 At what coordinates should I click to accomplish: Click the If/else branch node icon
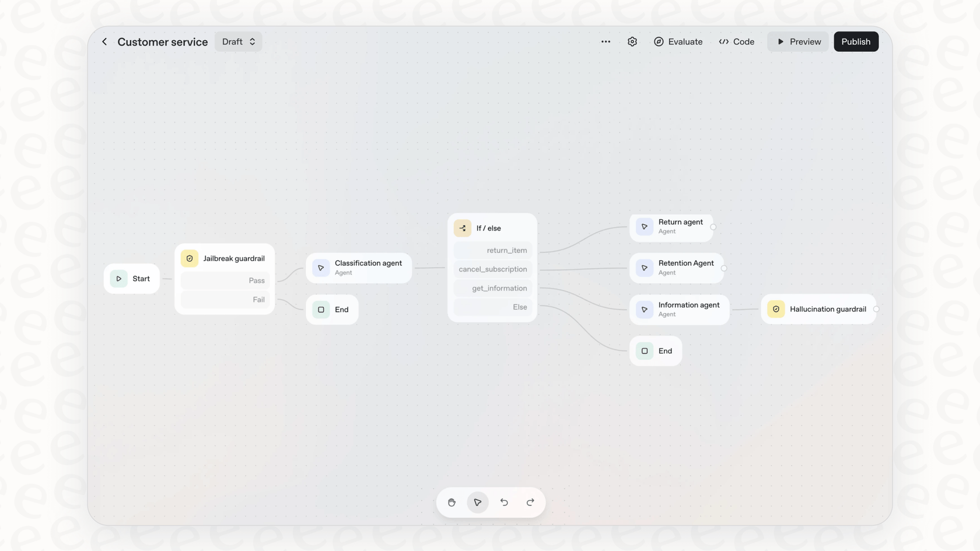tap(462, 228)
